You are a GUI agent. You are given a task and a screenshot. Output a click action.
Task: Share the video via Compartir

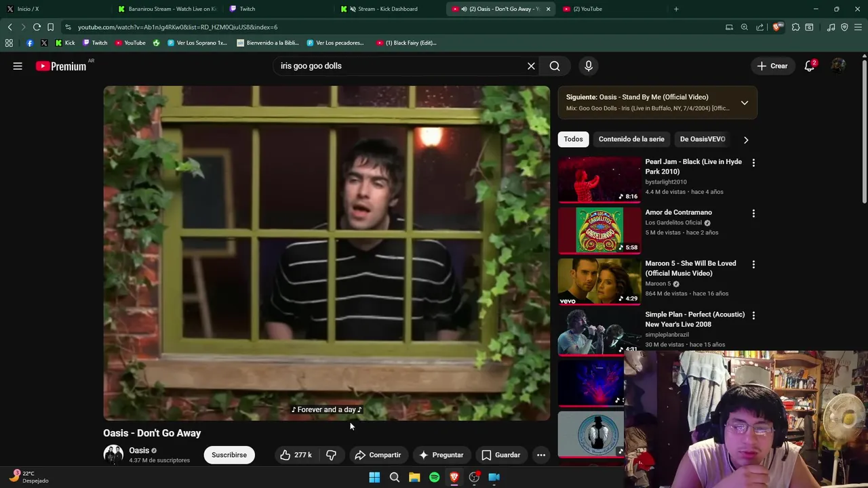tap(378, 455)
